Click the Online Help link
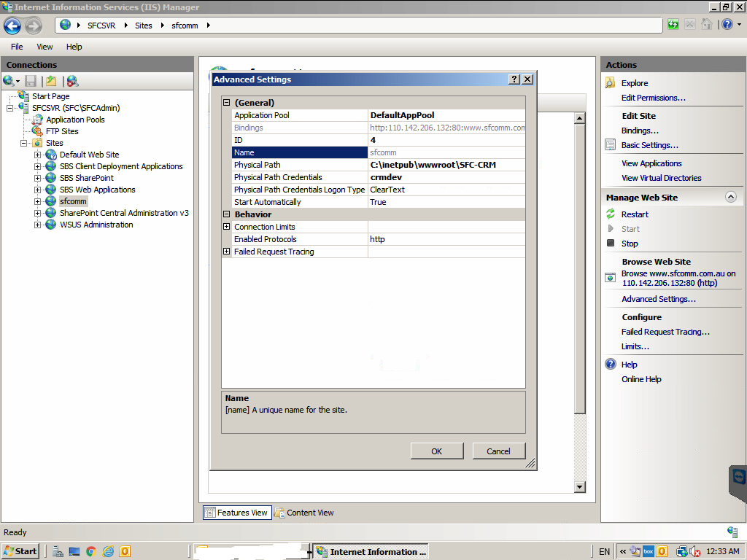This screenshot has height=560, width=747. 641,379
